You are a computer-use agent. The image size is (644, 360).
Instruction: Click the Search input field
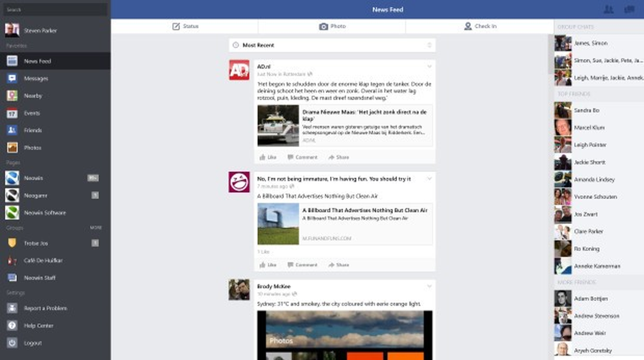pyautogui.click(x=55, y=10)
